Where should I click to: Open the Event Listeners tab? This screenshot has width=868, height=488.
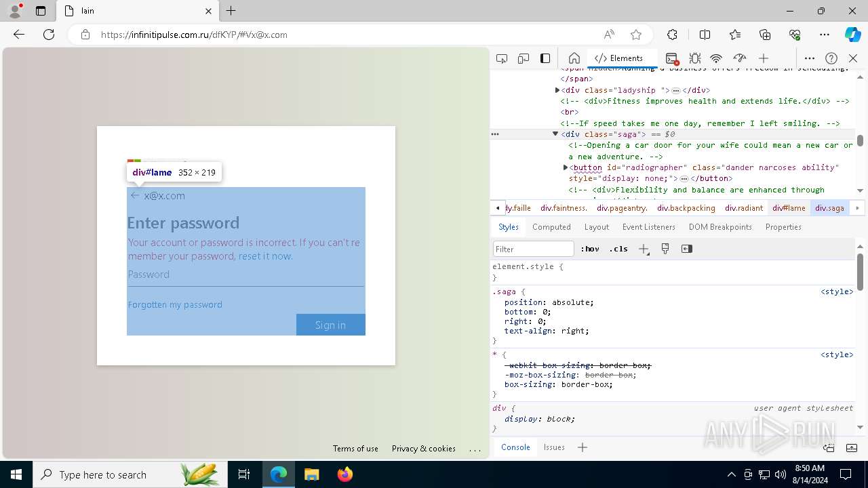pyautogui.click(x=648, y=227)
